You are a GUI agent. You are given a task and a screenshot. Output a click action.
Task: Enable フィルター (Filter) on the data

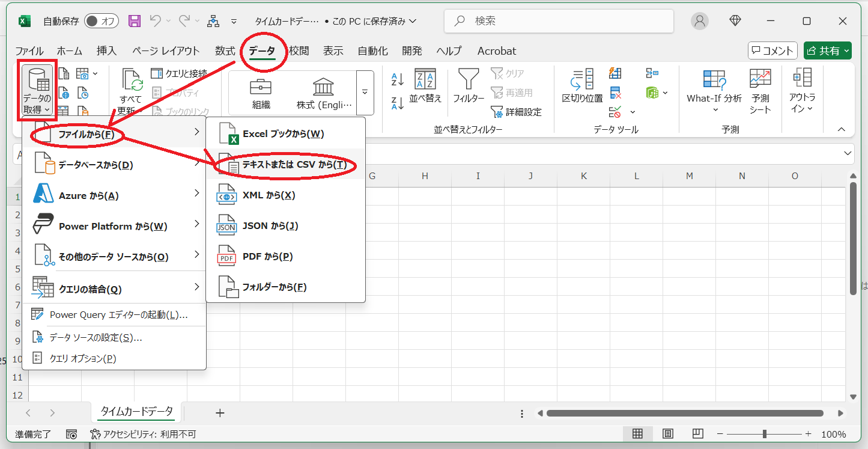(468, 87)
